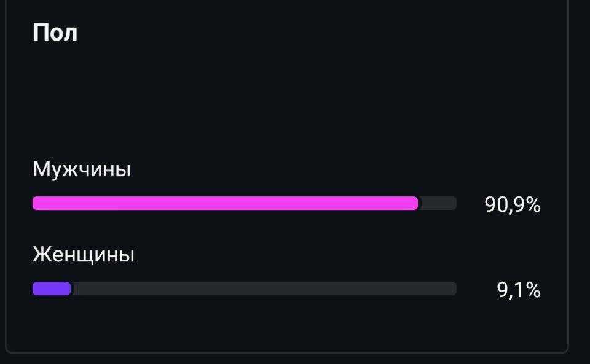
Task: Click the left start of the pink bar
Action: click(37, 203)
